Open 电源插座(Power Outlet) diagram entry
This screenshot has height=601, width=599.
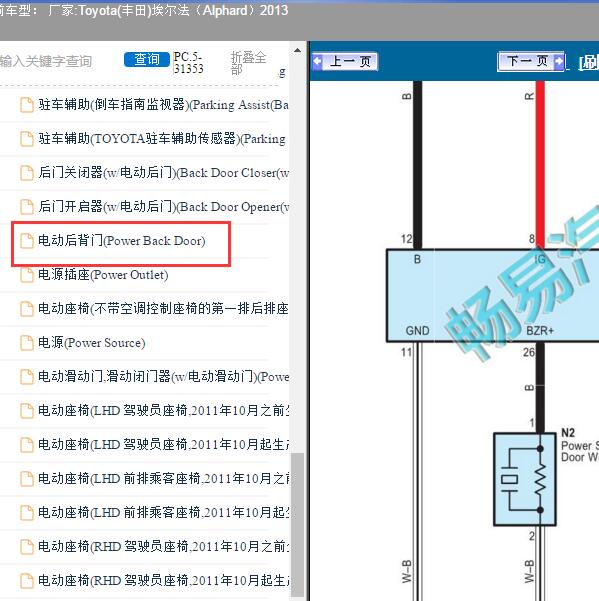pyautogui.click(x=103, y=275)
